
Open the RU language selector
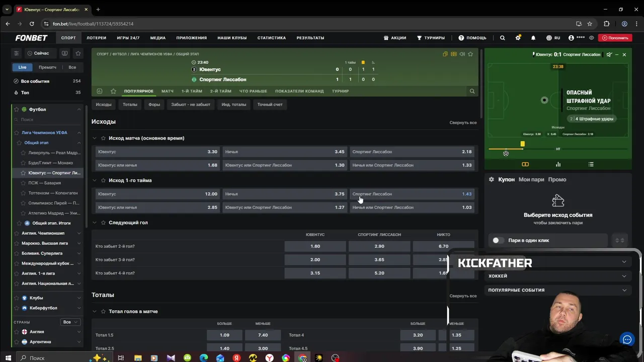pos(553,38)
